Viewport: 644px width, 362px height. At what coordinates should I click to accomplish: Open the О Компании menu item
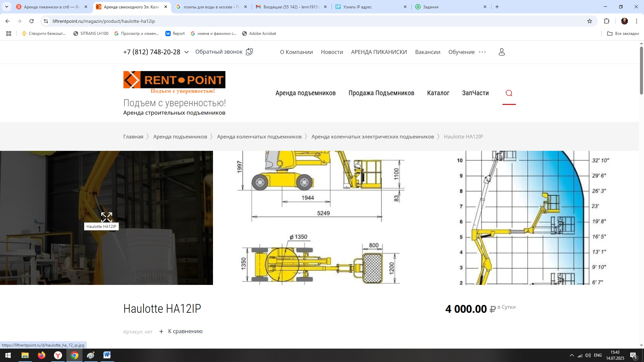(297, 52)
